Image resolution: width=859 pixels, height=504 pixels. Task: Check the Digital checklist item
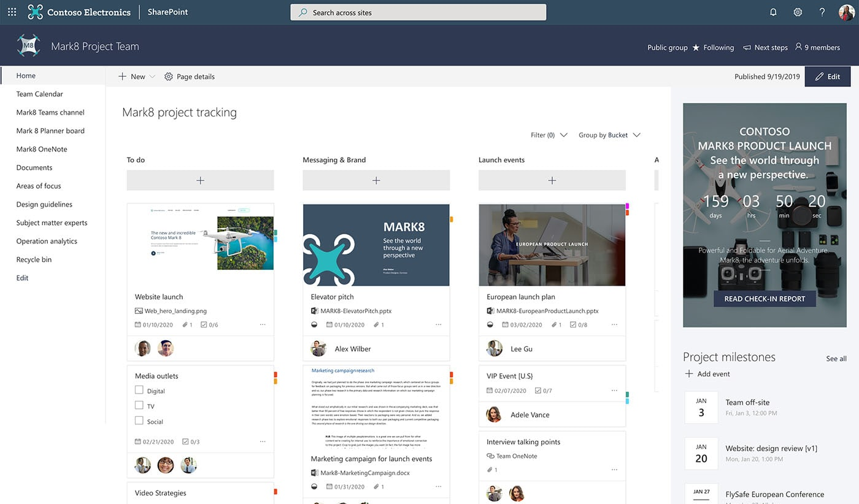coord(139,390)
